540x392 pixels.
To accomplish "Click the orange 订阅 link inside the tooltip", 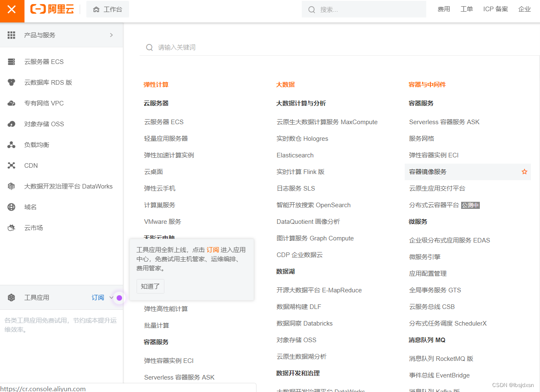I will pyautogui.click(x=213, y=250).
